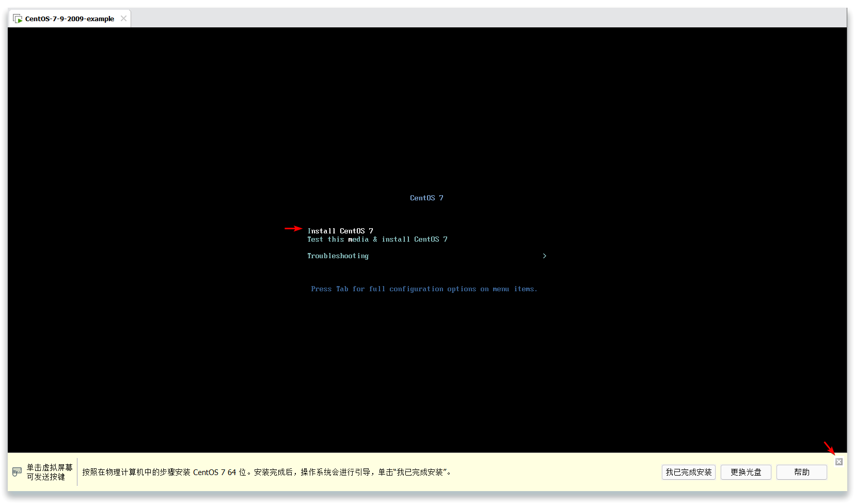Expand Troubleshooting submenu arrow
This screenshot has width=855, height=504.
[544, 256]
